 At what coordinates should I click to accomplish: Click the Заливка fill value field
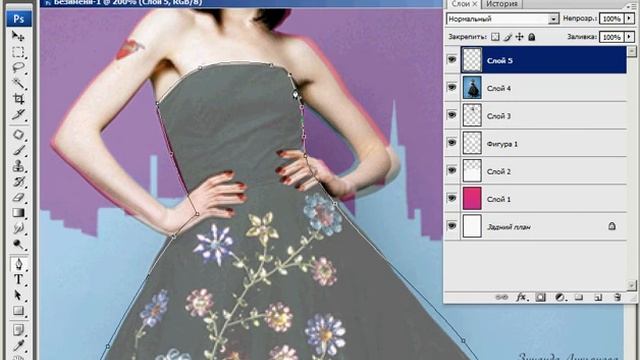[611, 37]
